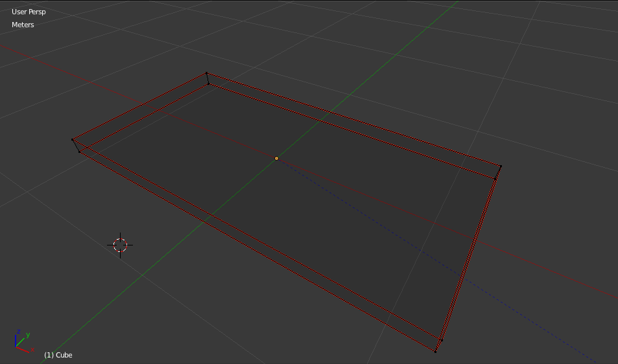Click the 3D cursor crosshair
This screenshot has height=364, width=618.
tap(120, 245)
